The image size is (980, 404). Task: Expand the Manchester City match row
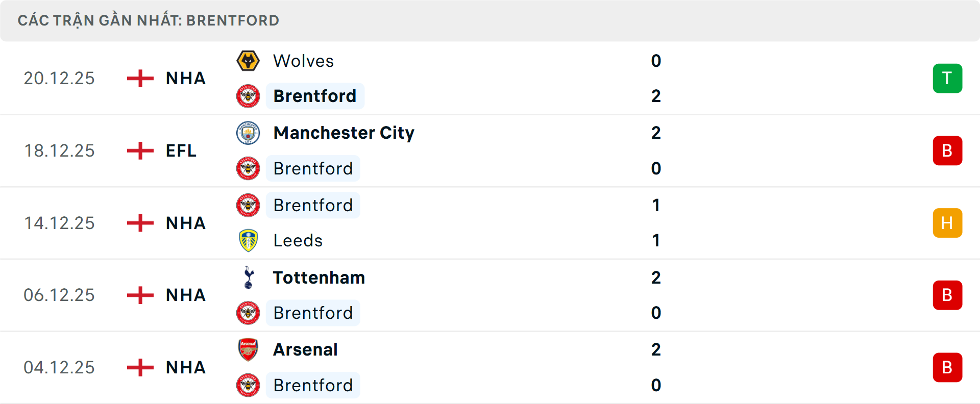[x=490, y=150]
